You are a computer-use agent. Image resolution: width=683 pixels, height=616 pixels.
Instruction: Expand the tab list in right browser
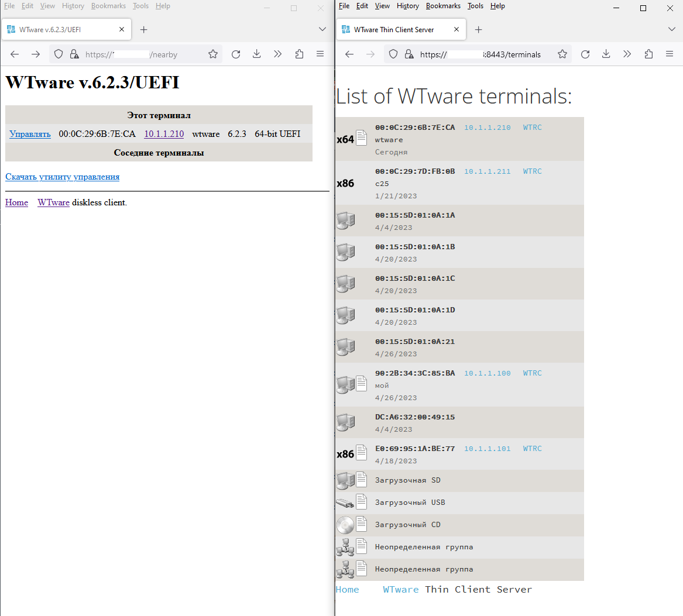point(672,29)
